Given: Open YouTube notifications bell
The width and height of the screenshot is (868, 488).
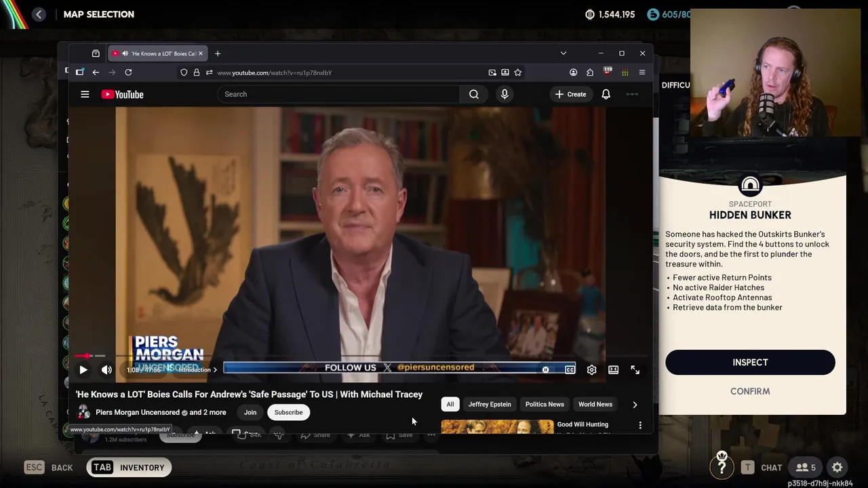Looking at the screenshot, I should [606, 94].
